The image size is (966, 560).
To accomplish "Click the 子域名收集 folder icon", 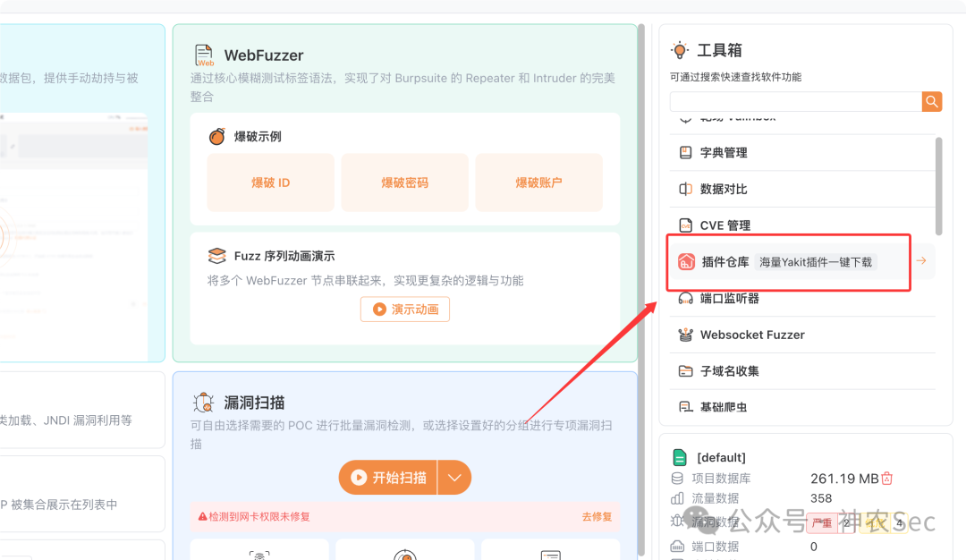I will click(x=685, y=371).
